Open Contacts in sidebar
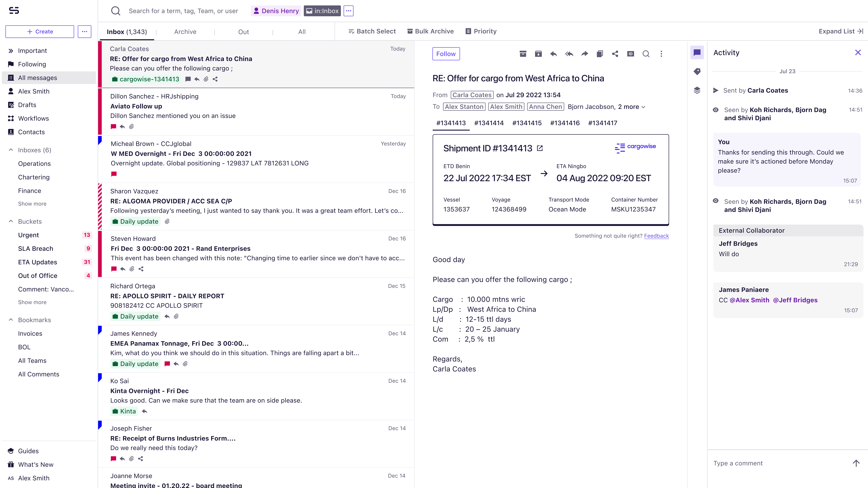Screen dimensions: 868x488 pos(31,132)
